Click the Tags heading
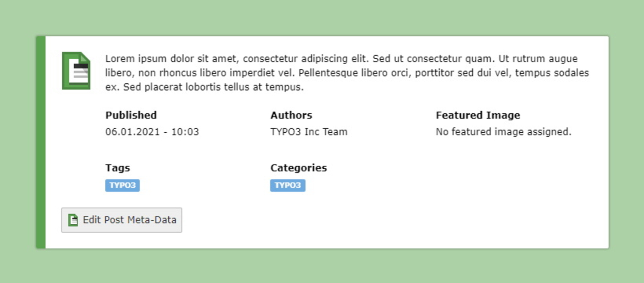Image resolution: width=644 pixels, height=283 pixels. pos(118,168)
